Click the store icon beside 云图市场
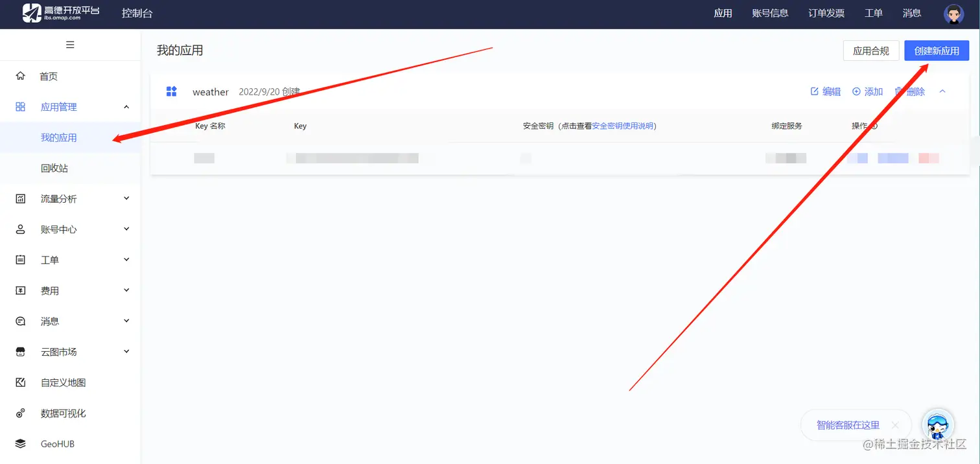Image resolution: width=980 pixels, height=464 pixels. (x=21, y=352)
